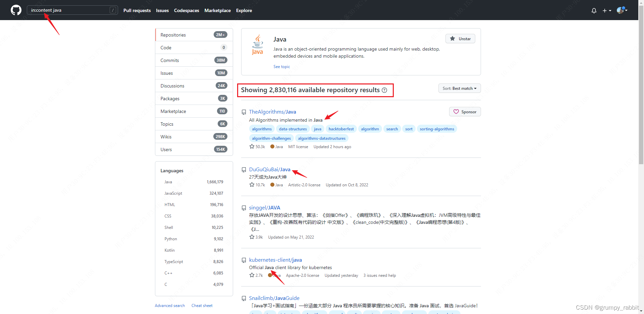Filter results by TypeScript language
This screenshot has width=644, height=314.
tap(194, 262)
